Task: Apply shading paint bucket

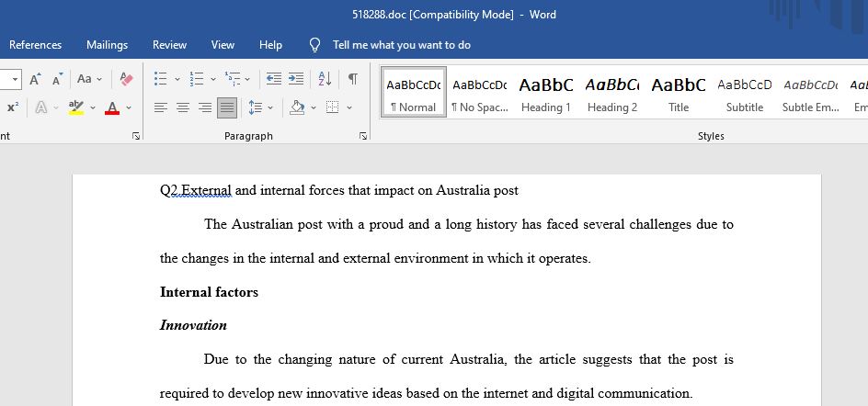Action: (297, 107)
